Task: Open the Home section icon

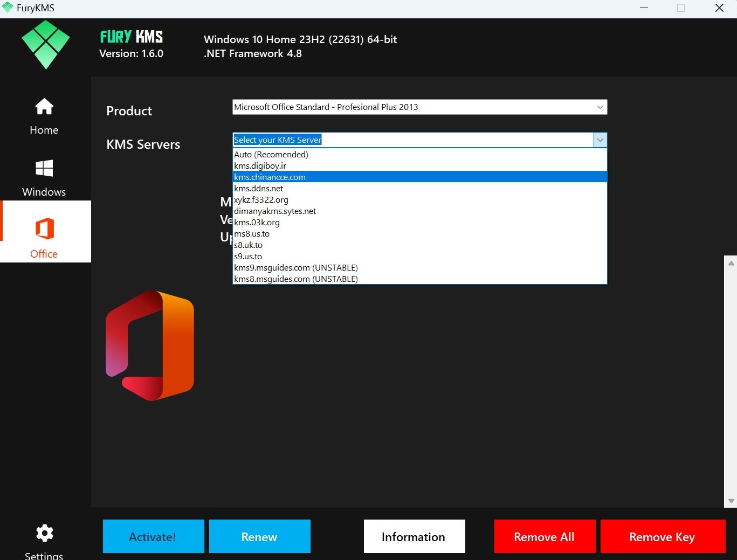Action: (44, 107)
